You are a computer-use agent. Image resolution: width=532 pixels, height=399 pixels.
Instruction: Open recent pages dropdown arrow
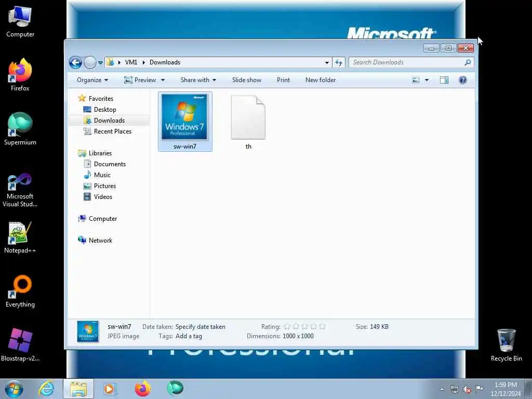coord(100,63)
